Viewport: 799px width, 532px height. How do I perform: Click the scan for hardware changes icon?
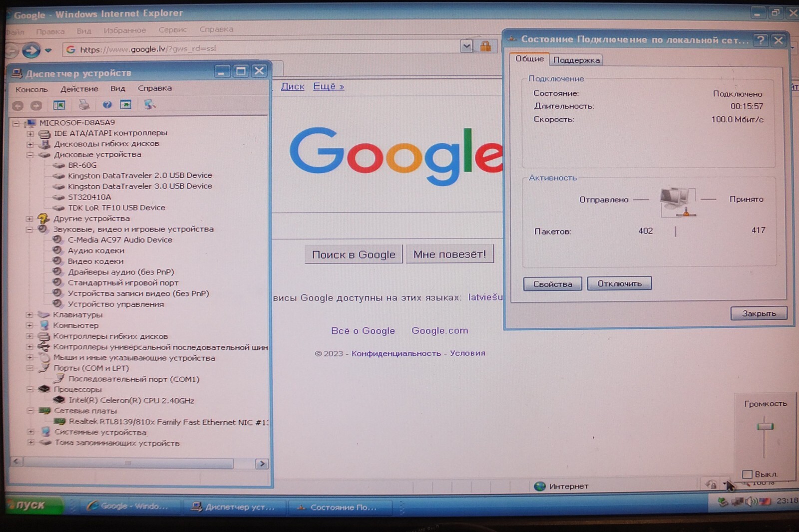[149, 104]
